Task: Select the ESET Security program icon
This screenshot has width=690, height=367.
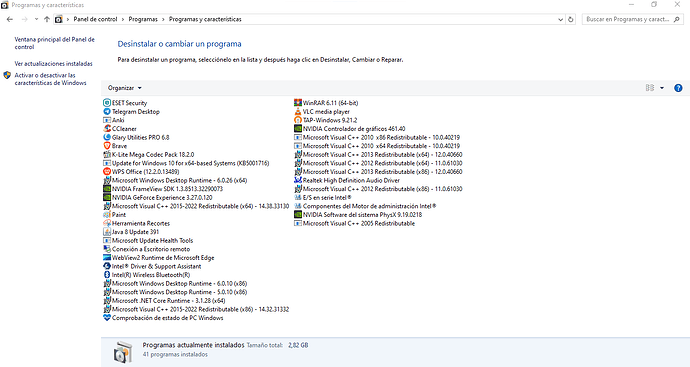Action: point(106,103)
